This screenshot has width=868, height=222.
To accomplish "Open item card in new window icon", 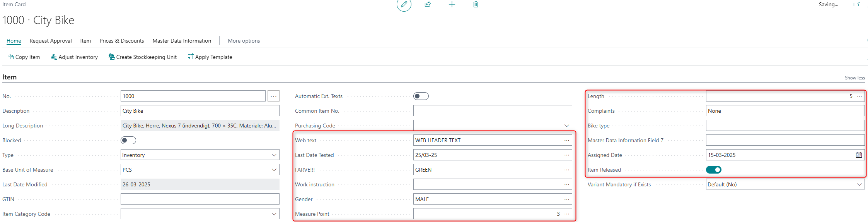I will point(856,5).
